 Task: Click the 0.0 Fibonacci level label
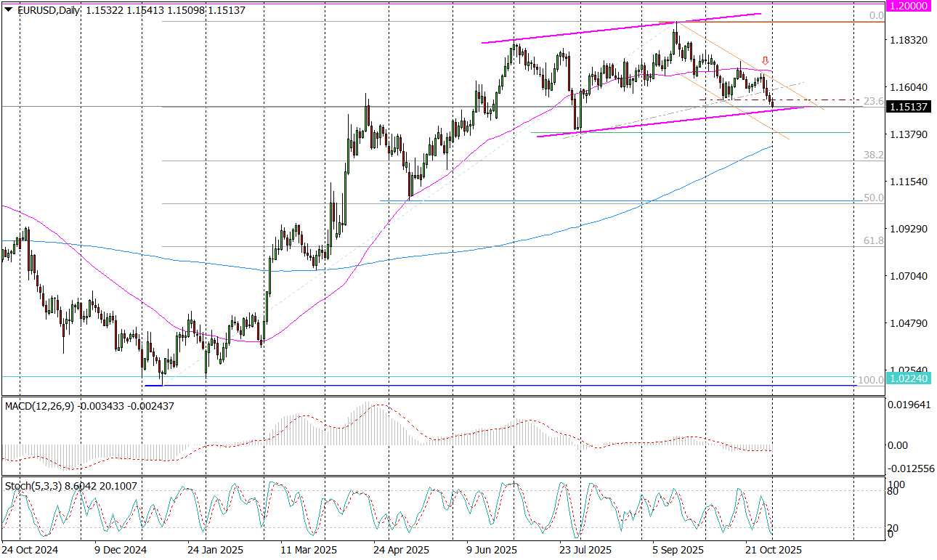pyautogui.click(x=876, y=15)
